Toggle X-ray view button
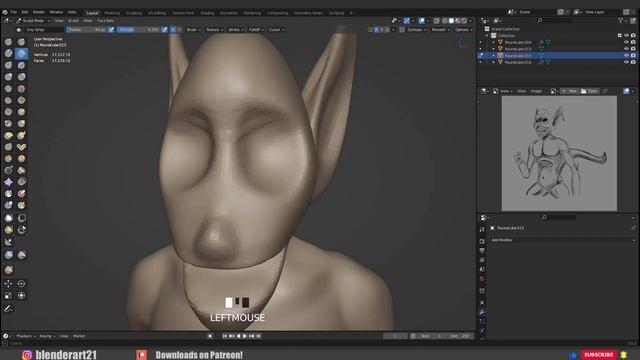Image resolution: width=640 pixels, height=360 pixels. pyautogui.click(x=436, y=20)
